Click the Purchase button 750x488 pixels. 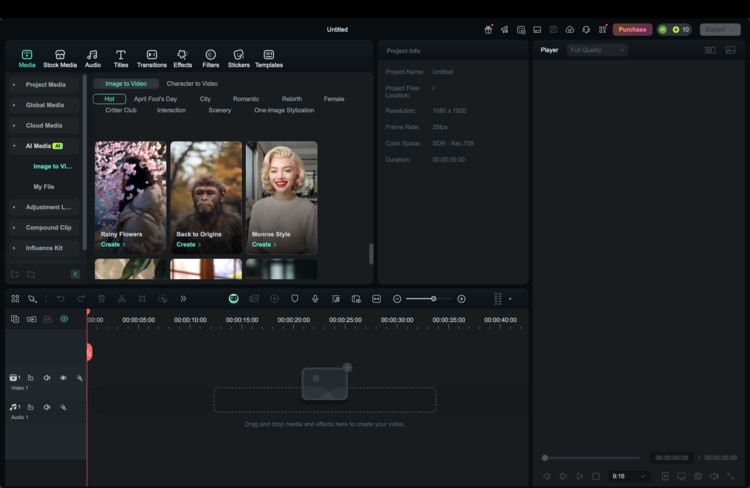point(632,30)
